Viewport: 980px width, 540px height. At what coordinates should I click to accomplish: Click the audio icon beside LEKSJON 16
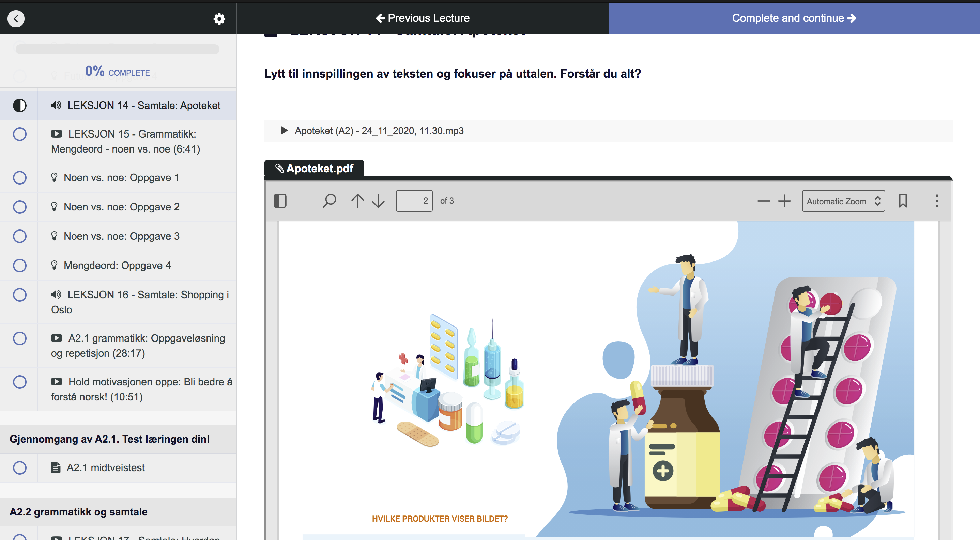56,295
